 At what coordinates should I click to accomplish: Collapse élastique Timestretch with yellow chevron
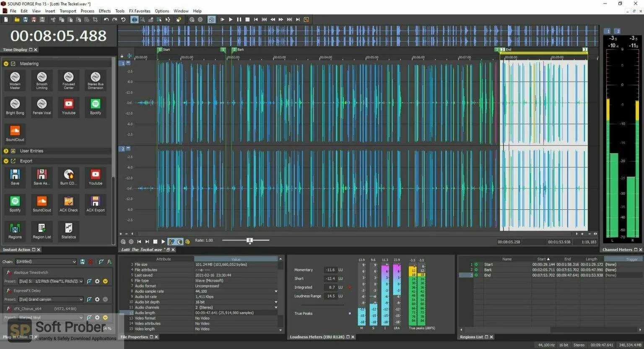click(x=106, y=281)
